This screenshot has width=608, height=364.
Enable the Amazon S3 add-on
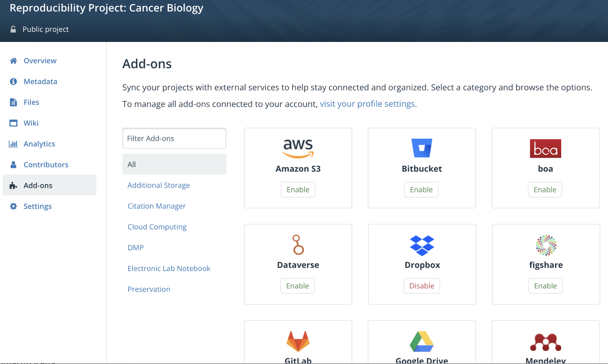click(x=298, y=190)
